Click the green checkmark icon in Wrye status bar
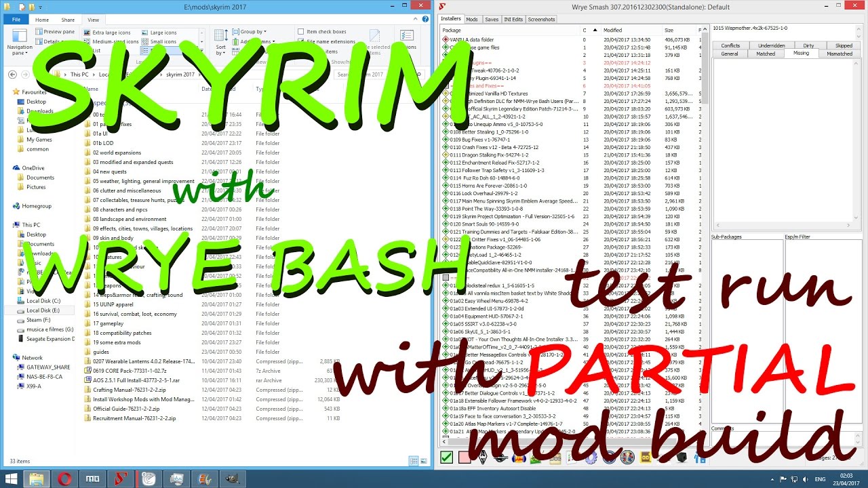This screenshot has width=868, height=488. 446,457
